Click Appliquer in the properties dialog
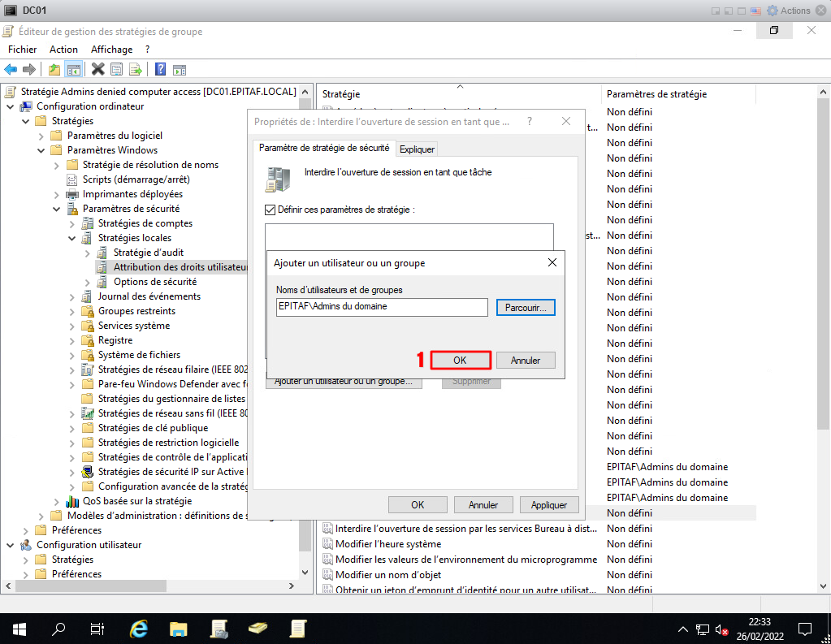The image size is (831, 644). [x=548, y=504]
